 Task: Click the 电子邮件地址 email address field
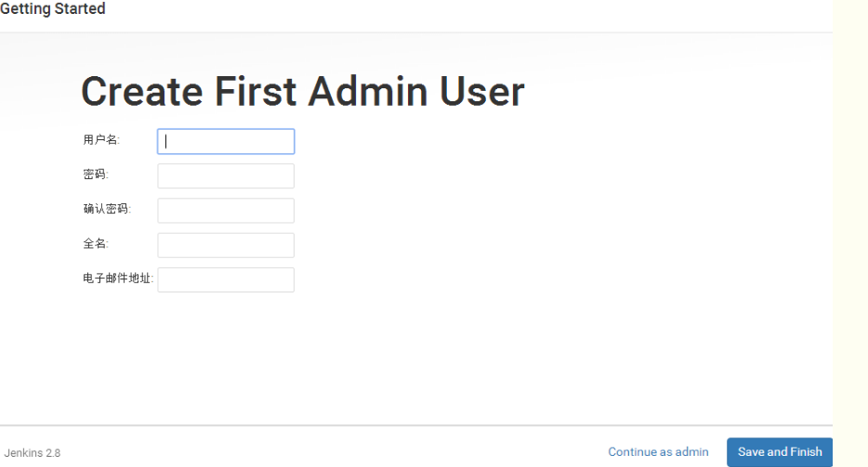226,279
